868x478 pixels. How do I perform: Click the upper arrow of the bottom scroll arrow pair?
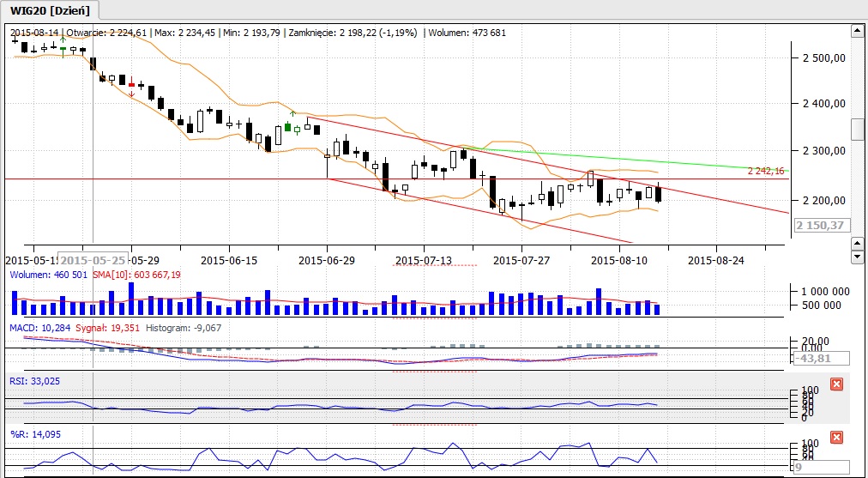(858, 244)
